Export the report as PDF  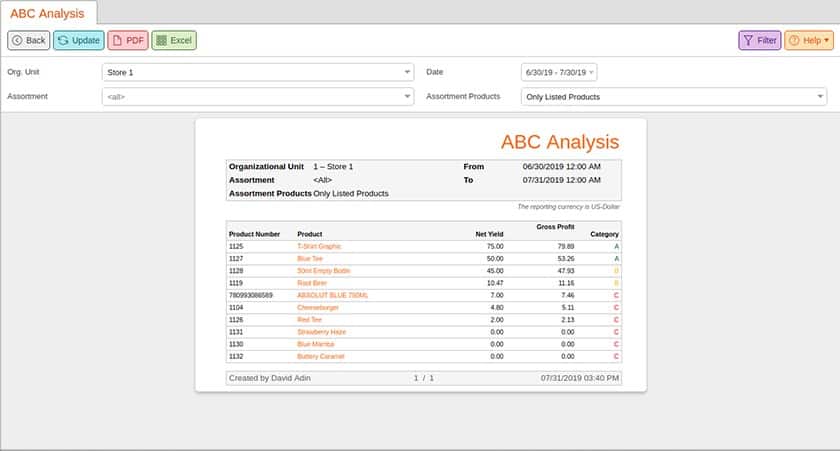pos(128,41)
